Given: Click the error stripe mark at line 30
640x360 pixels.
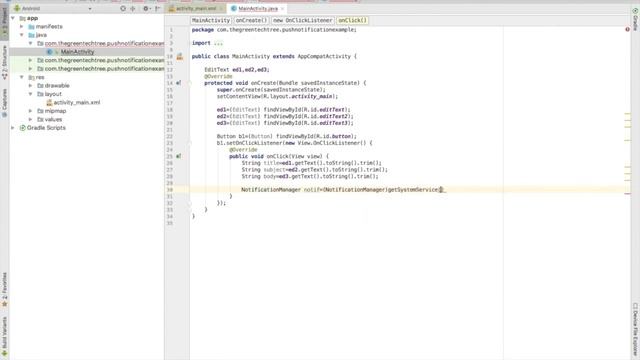Looking at the screenshot, I should pos(627,193).
